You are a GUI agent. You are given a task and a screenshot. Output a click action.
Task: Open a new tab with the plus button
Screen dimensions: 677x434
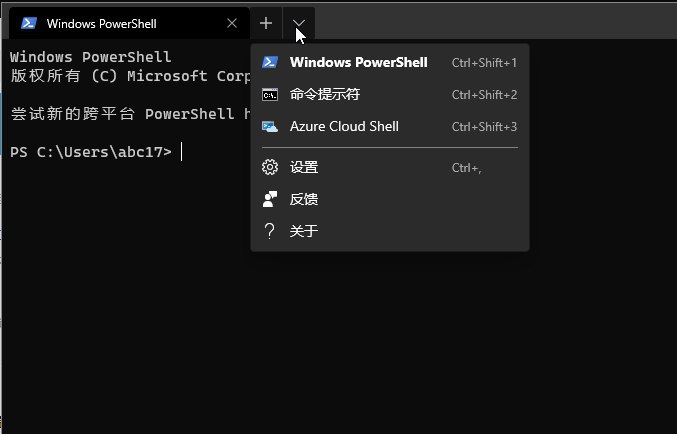(266, 23)
